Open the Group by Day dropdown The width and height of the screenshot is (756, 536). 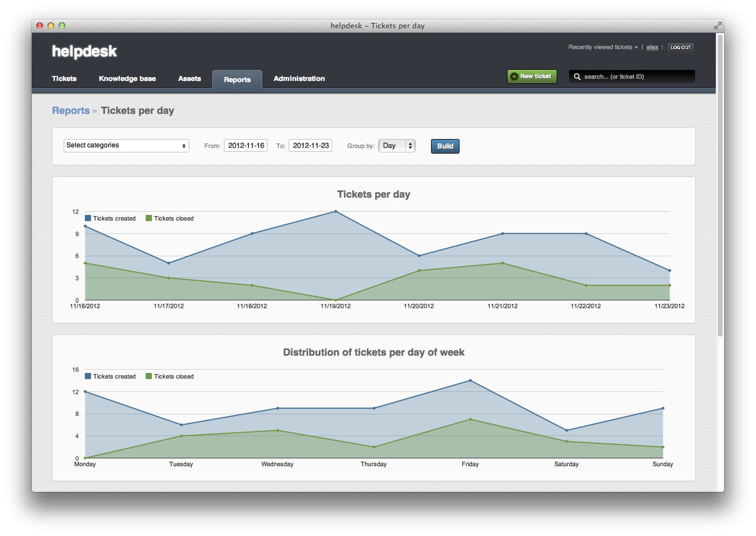397,146
